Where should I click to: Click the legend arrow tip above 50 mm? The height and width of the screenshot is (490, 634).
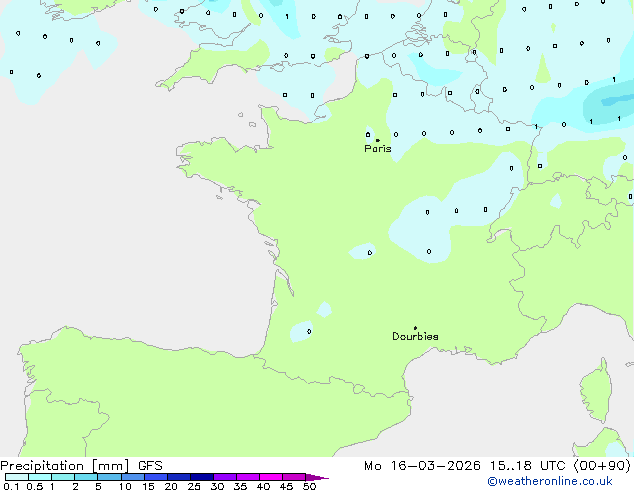click(317, 477)
